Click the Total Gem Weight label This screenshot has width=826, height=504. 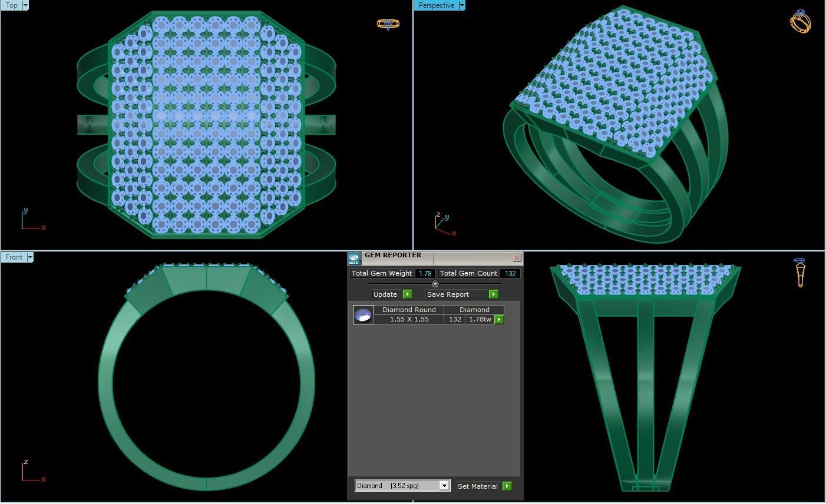pyautogui.click(x=382, y=273)
